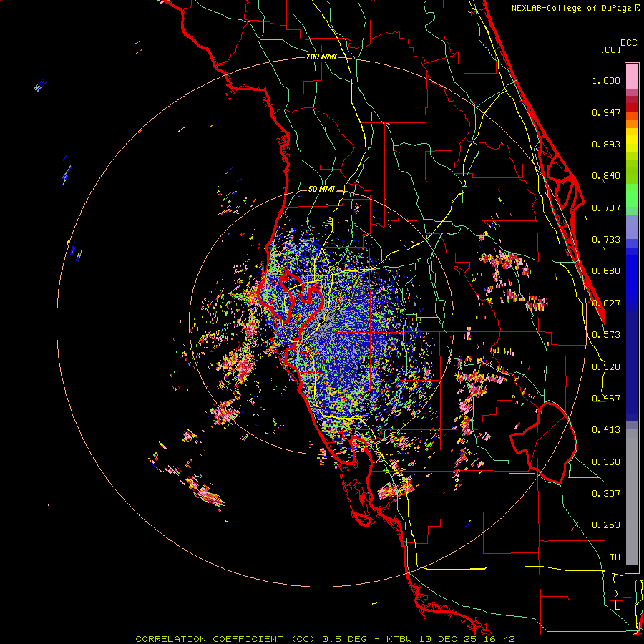644x644 pixels.
Task: Select the 0.680 color scale value
Action: coord(606,271)
